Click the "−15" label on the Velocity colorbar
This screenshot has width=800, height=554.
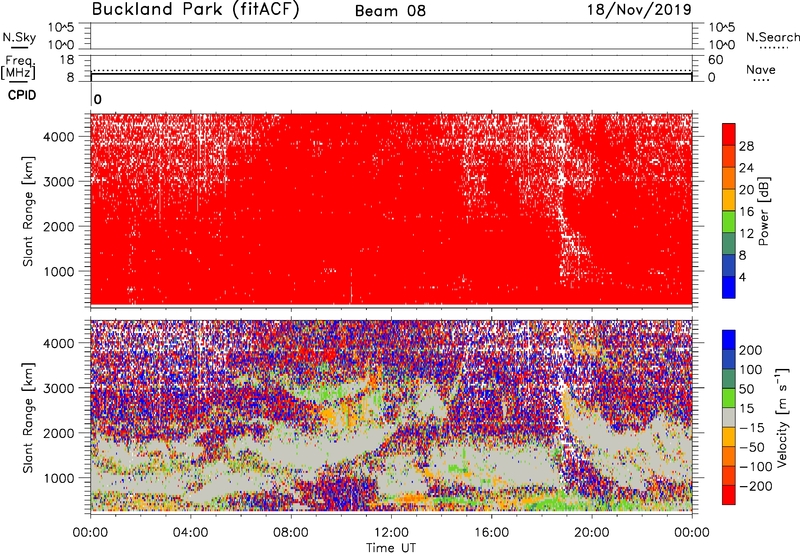pyautogui.click(x=752, y=427)
